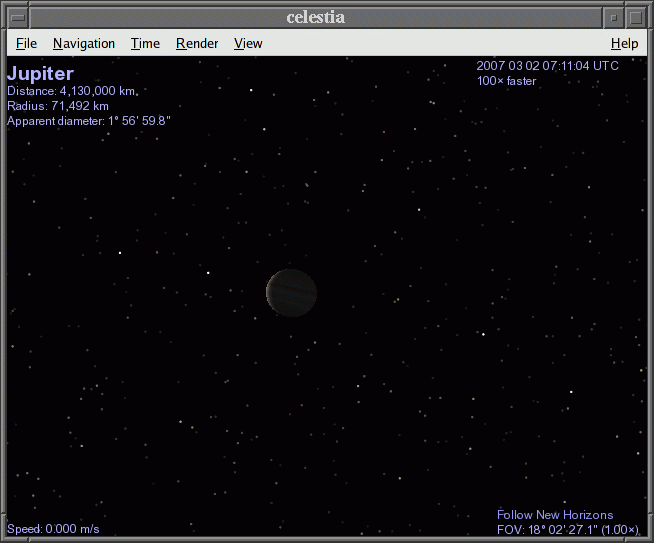
Task: Open the View menu
Action: tap(248, 43)
